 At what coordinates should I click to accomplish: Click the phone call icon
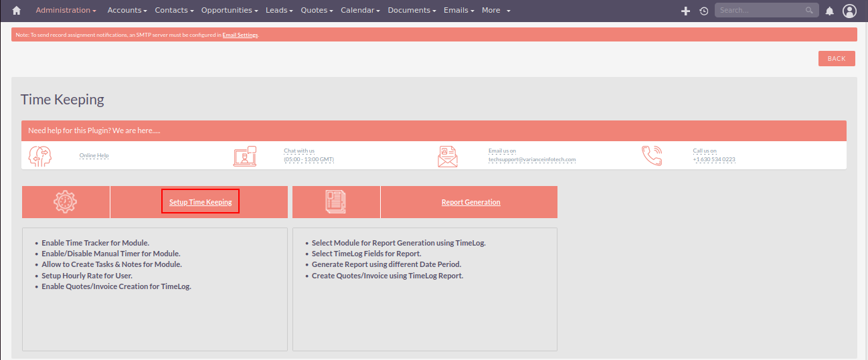tap(652, 156)
